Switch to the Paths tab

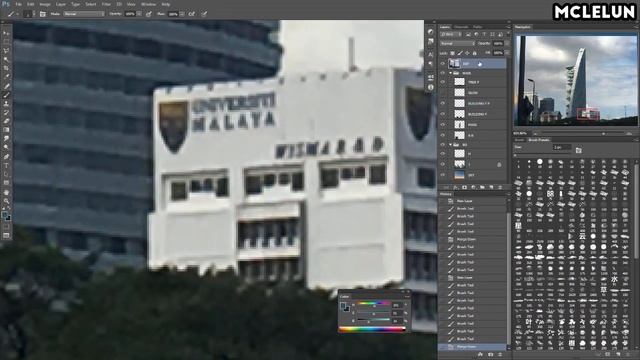click(x=478, y=27)
